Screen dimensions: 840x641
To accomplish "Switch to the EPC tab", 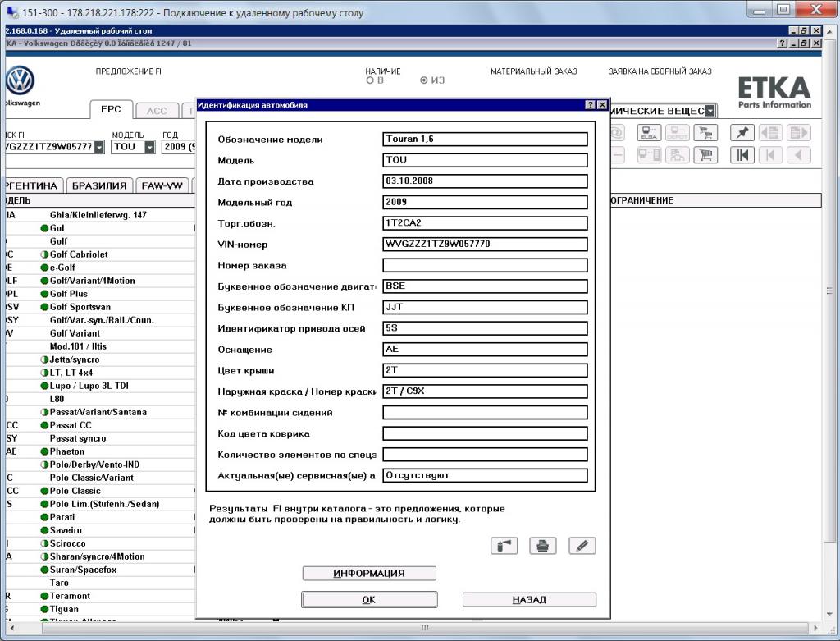I will [111, 109].
